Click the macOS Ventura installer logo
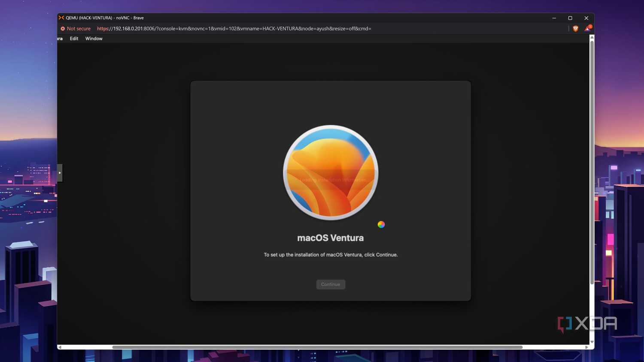Image resolution: width=644 pixels, height=362 pixels. point(331,172)
